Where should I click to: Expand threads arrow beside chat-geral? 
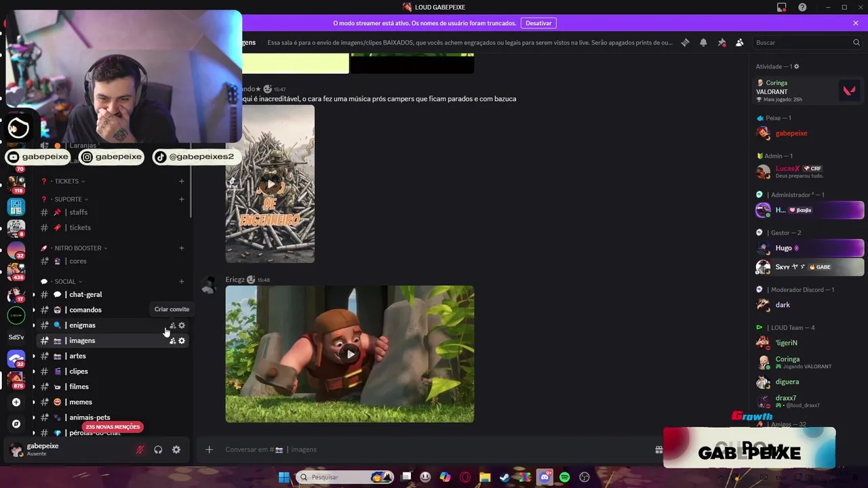(x=34, y=295)
